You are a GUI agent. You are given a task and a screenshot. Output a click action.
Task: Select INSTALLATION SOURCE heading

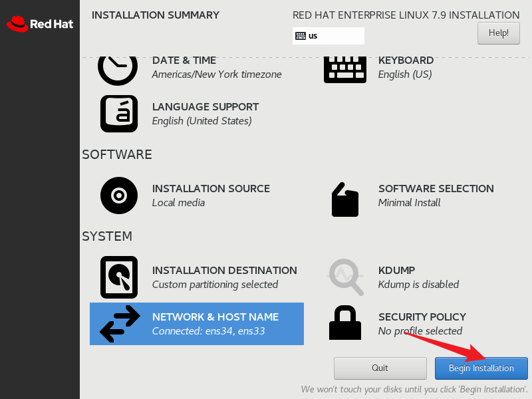pyautogui.click(x=211, y=189)
